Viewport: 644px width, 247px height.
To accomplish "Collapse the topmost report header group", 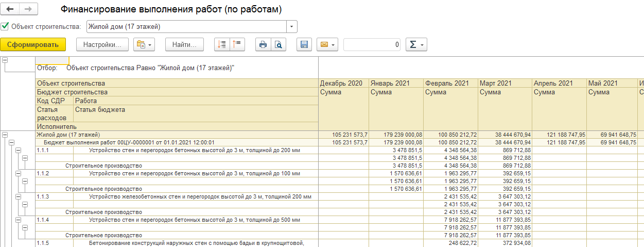I will 6,59.
